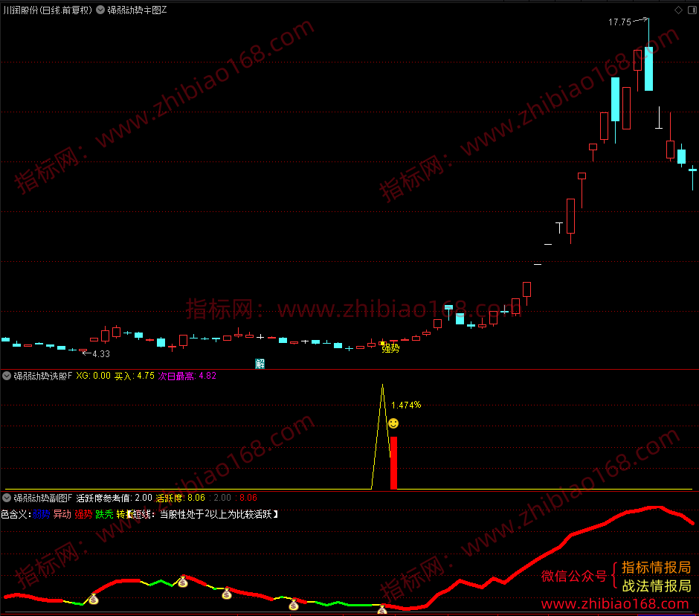Screen dimensions: 699x616
Task: Select the XG: 0.00 value
Action: click(93, 376)
